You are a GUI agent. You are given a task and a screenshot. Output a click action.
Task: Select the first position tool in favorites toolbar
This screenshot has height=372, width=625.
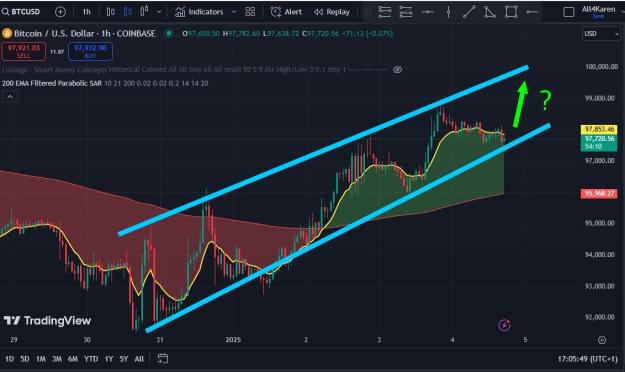click(385, 12)
